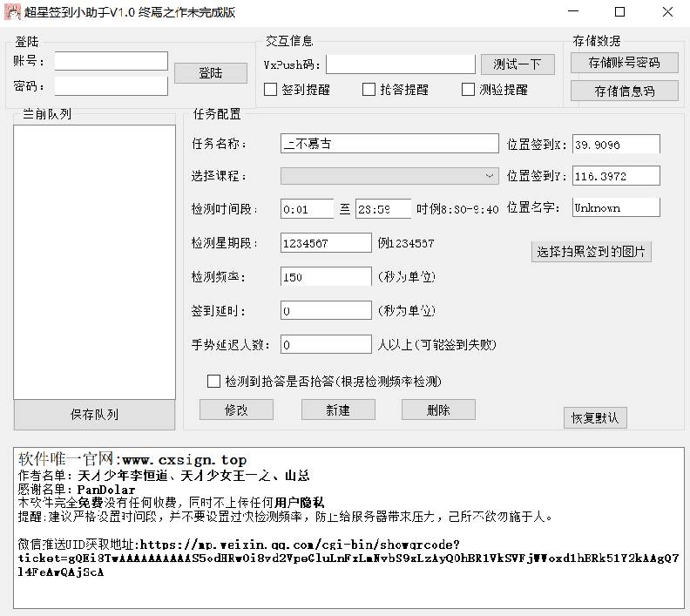The height and width of the screenshot is (616, 690).
Task: Click the 恢复默认 restore defaults button
Action: pos(595,417)
